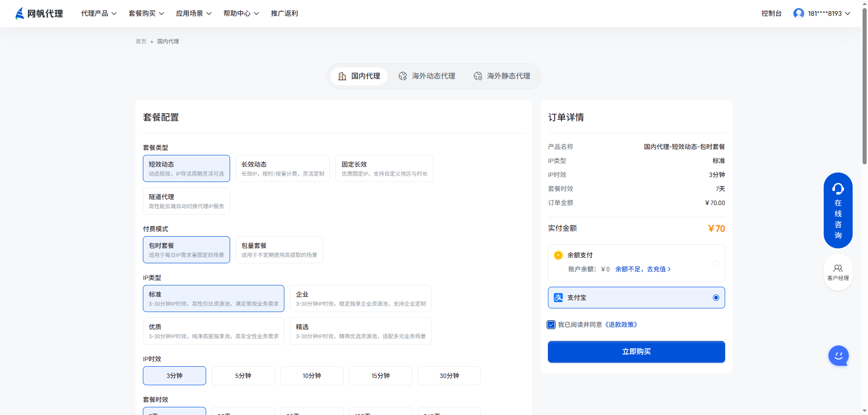Select the 长效动态 package type

coord(283,168)
